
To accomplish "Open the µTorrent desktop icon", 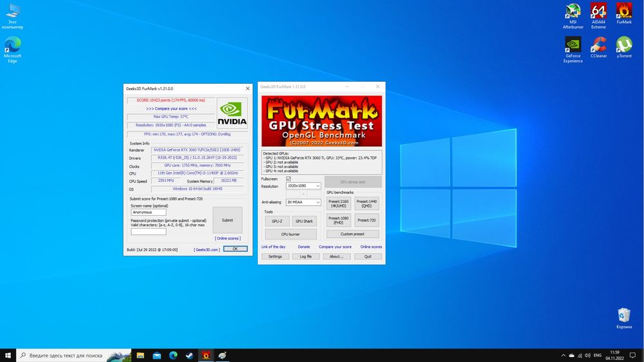I will click(x=624, y=47).
